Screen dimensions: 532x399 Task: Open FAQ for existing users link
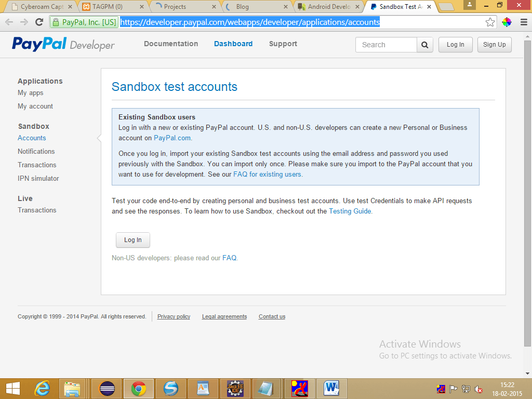click(268, 175)
